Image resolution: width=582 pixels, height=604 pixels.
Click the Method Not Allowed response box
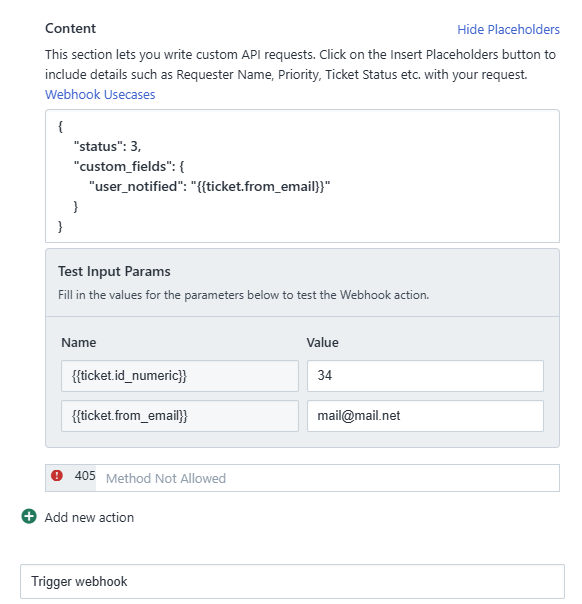[x=327, y=478]
